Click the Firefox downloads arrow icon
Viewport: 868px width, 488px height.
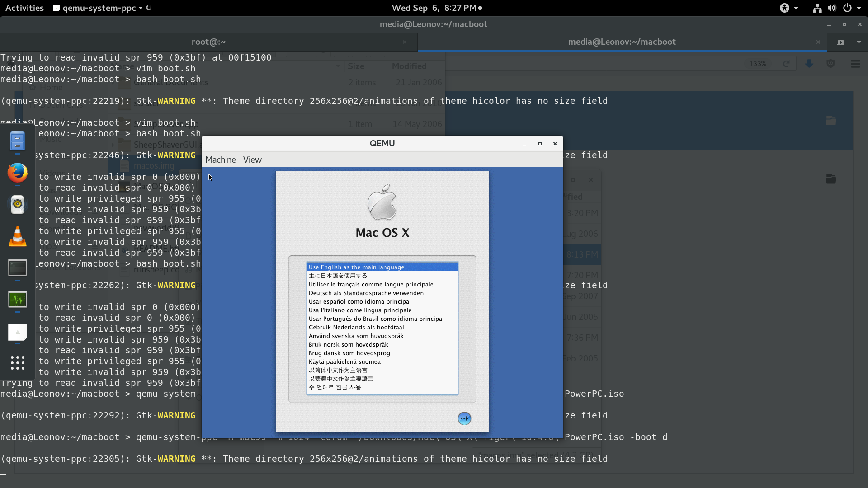point(809,64)
